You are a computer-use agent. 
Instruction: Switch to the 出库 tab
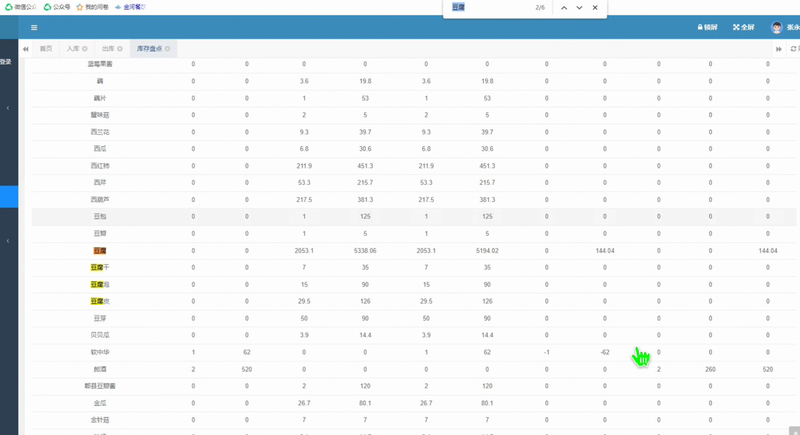(x=108, y=49)
